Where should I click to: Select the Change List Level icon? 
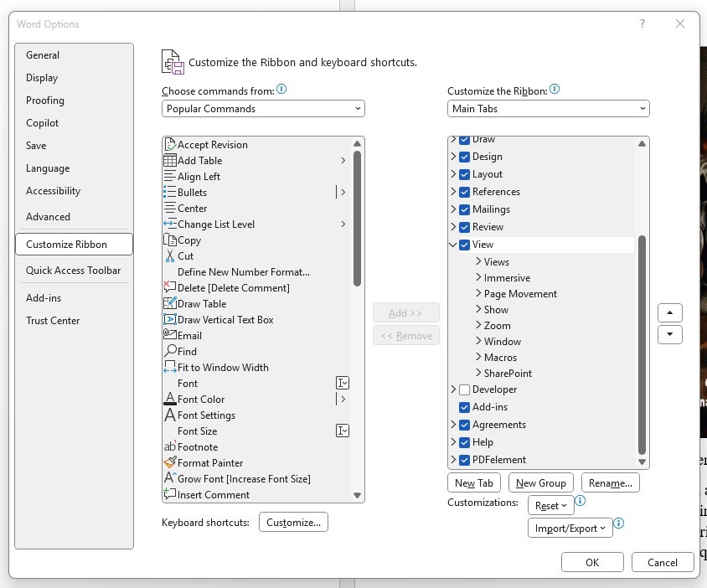click(170, 224)
